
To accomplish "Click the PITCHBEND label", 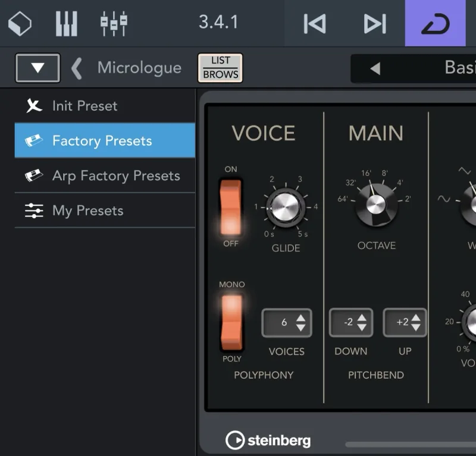I will pos(376,375).
